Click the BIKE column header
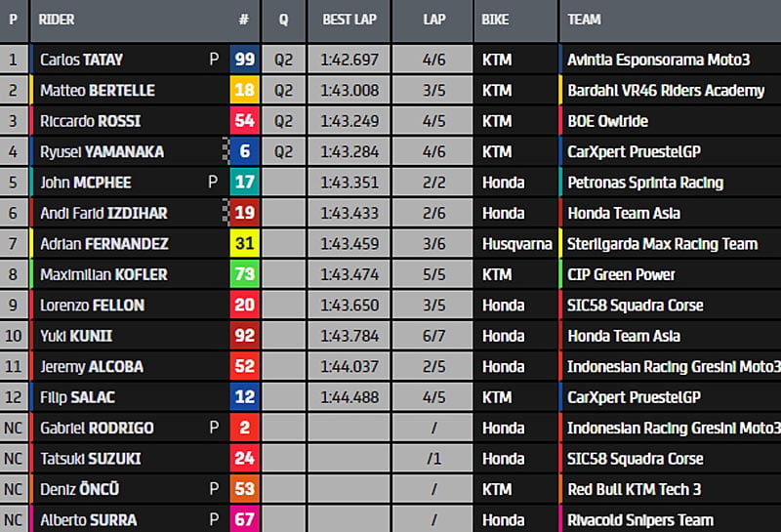The image size is (781, 532). [495, 20]
